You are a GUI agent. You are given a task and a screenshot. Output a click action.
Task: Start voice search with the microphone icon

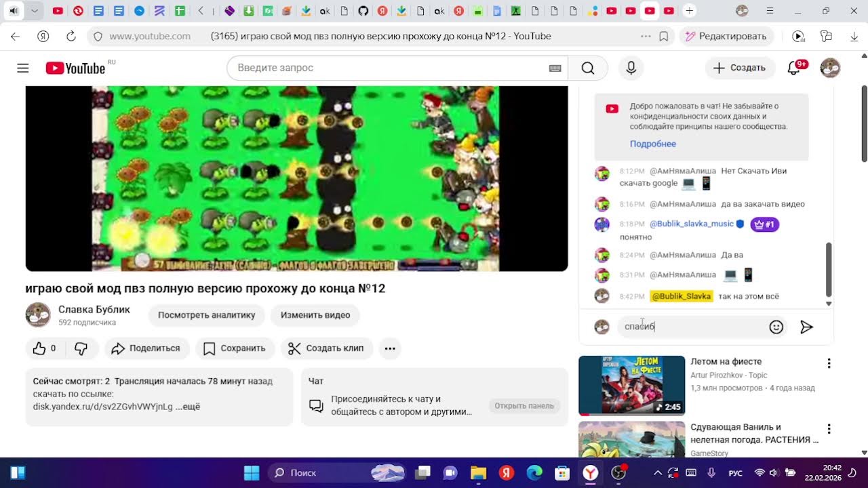(631, 68)
